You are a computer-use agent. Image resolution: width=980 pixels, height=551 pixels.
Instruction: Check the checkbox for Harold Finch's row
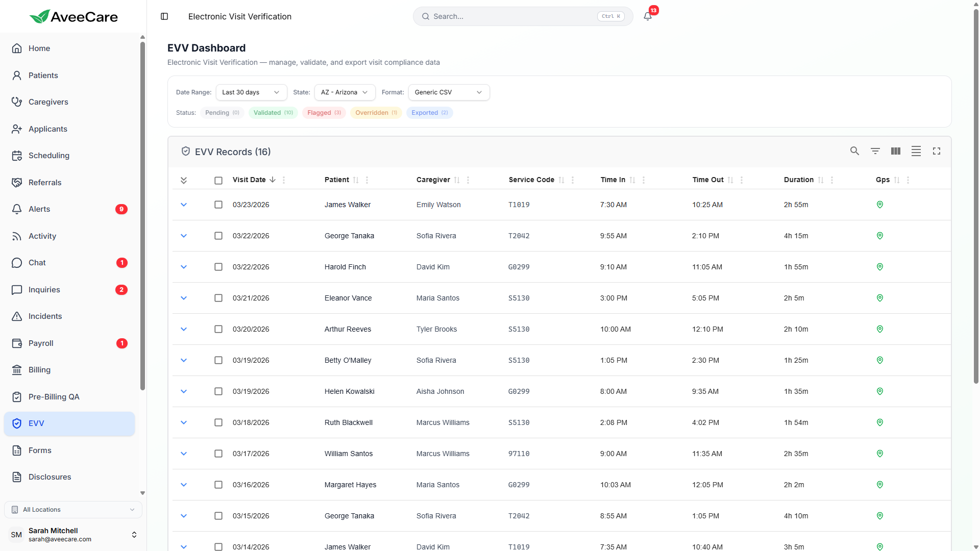(218, 267)
